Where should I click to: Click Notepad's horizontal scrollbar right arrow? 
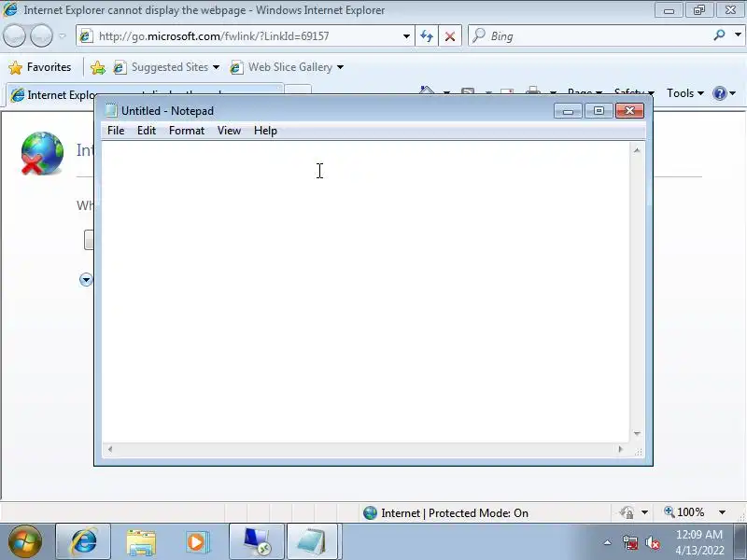tap(620, 449)
